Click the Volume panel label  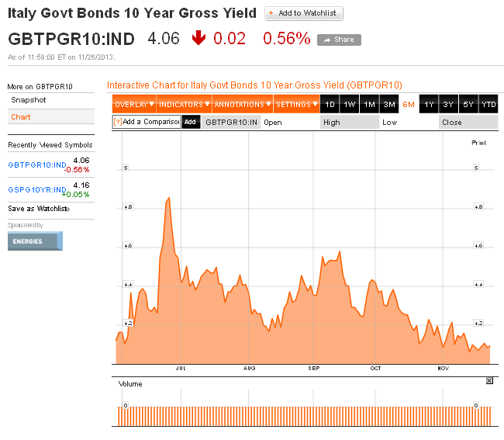(130, 384)
